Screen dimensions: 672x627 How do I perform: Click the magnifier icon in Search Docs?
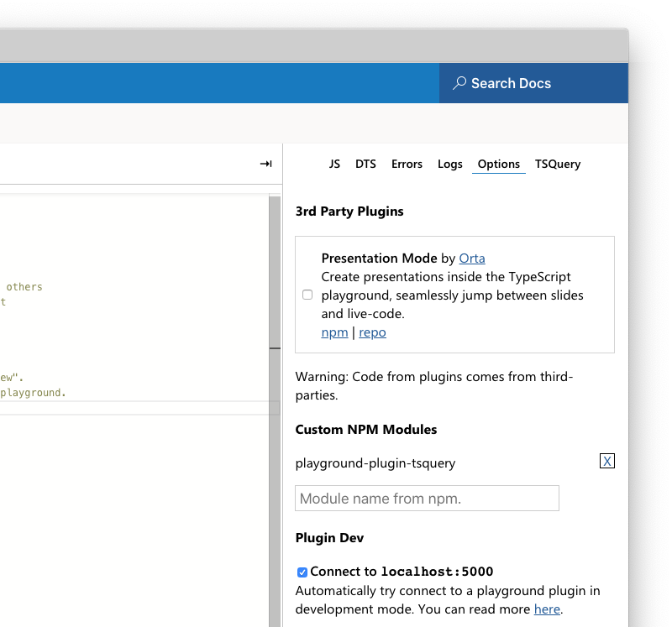(459, 83)
